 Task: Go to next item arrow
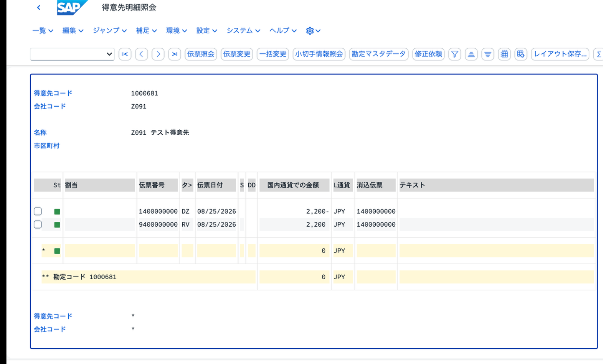point(158,54)
